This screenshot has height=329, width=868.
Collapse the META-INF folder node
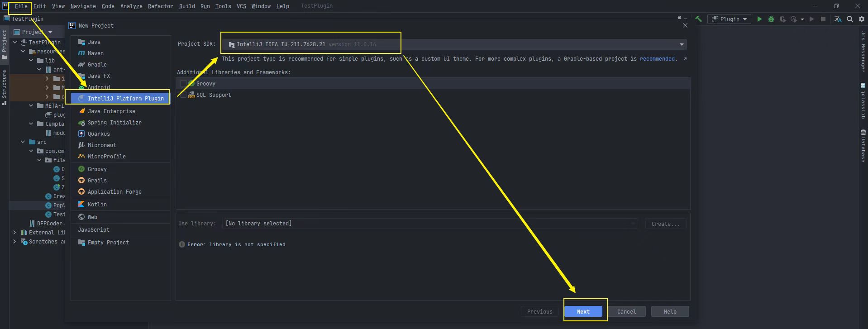tap(31, 105)
